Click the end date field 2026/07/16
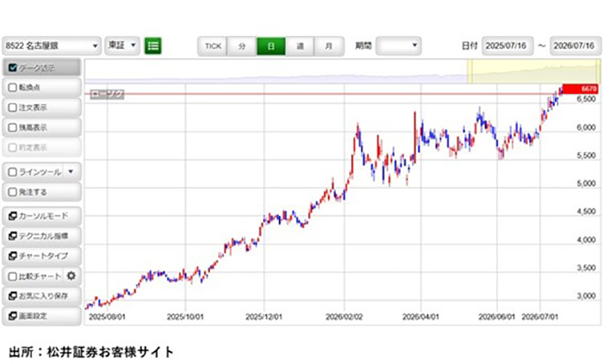 pos(575,46)
